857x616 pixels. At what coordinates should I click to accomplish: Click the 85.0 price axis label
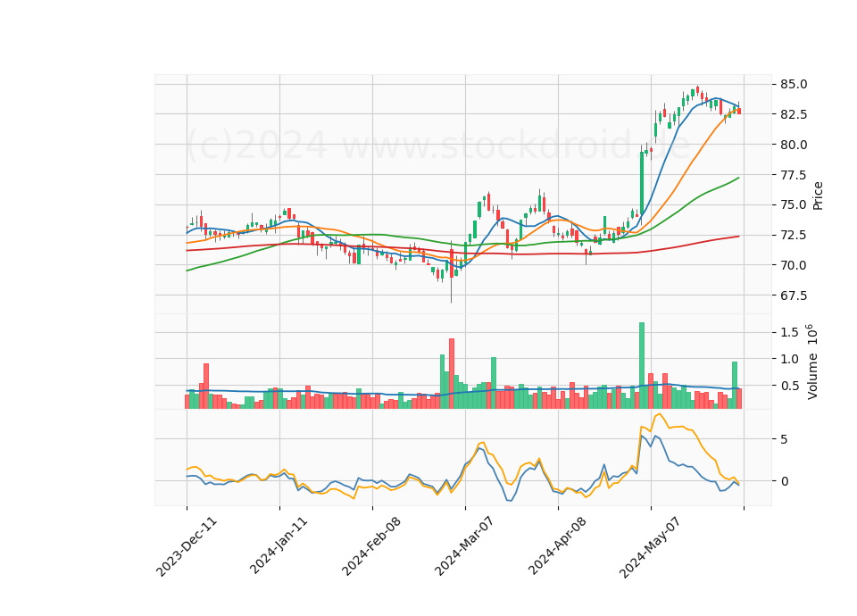click(794, 84)
